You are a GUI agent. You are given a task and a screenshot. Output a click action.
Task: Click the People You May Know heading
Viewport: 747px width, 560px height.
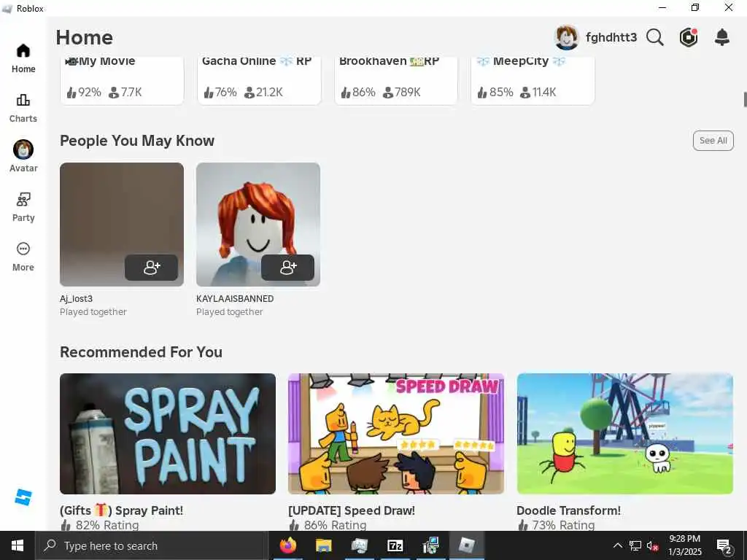137,141
